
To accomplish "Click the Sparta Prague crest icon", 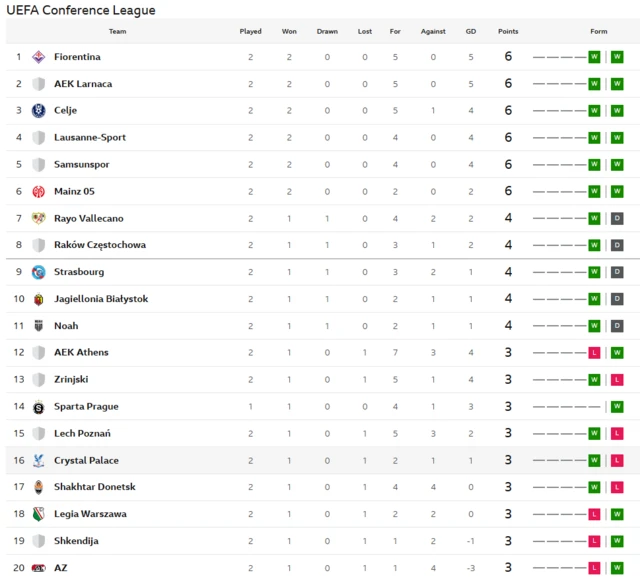I will (39, 407).
